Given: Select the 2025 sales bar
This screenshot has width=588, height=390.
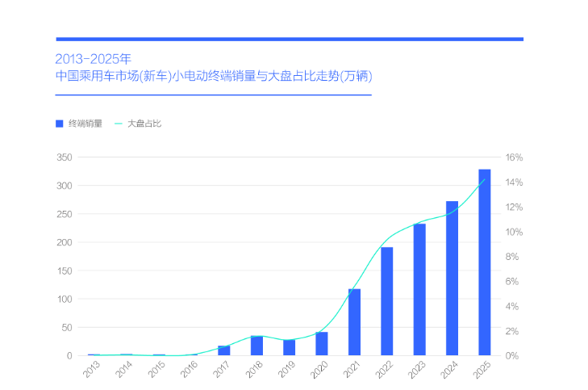Looking at the screenshot, I should [x=484, y=262].
